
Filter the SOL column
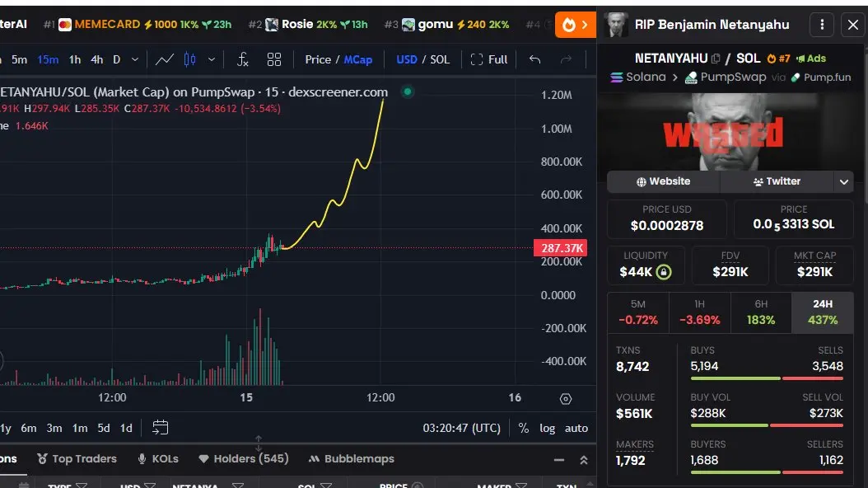coord(327,486)
